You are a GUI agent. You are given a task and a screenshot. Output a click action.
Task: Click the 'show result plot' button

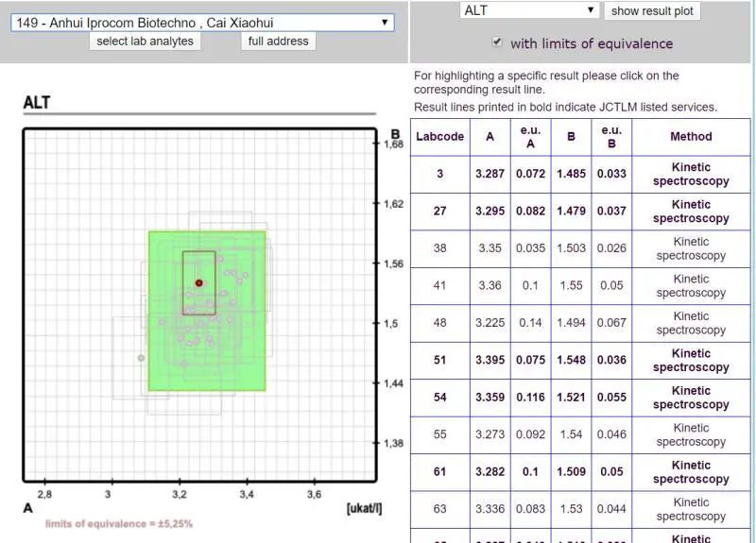(651, 10)
